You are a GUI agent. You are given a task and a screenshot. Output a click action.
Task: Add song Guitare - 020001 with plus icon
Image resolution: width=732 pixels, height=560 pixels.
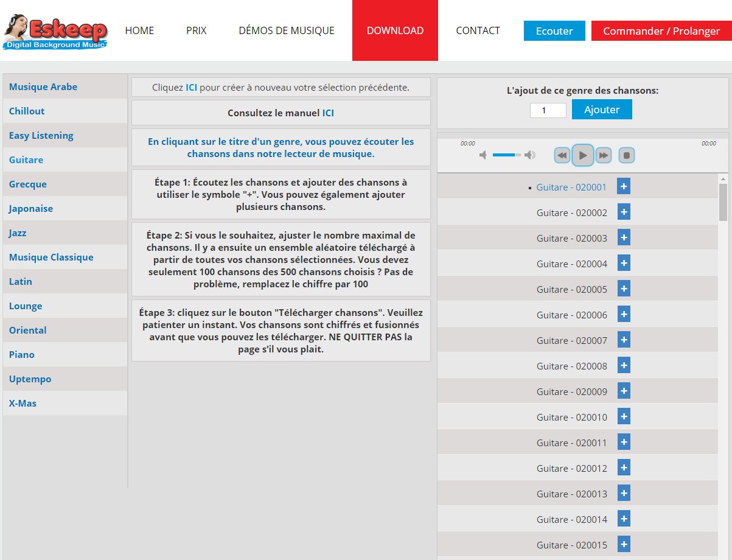click(624, 186)
